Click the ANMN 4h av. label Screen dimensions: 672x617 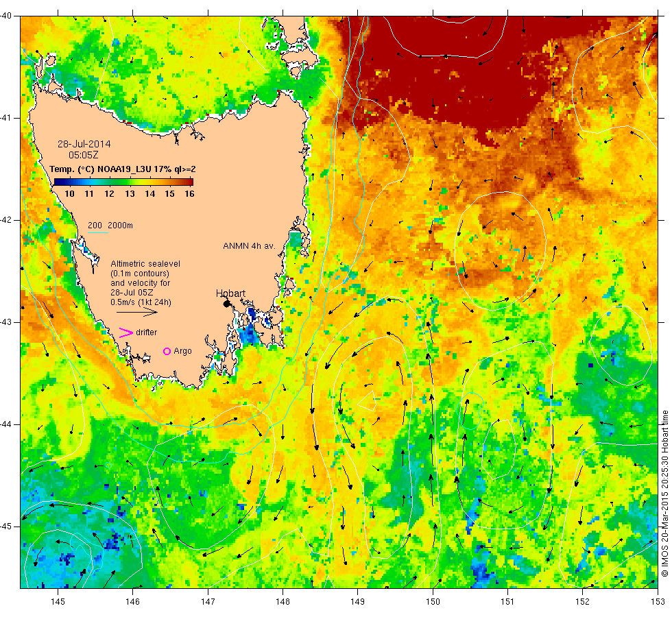pos(249,246)
